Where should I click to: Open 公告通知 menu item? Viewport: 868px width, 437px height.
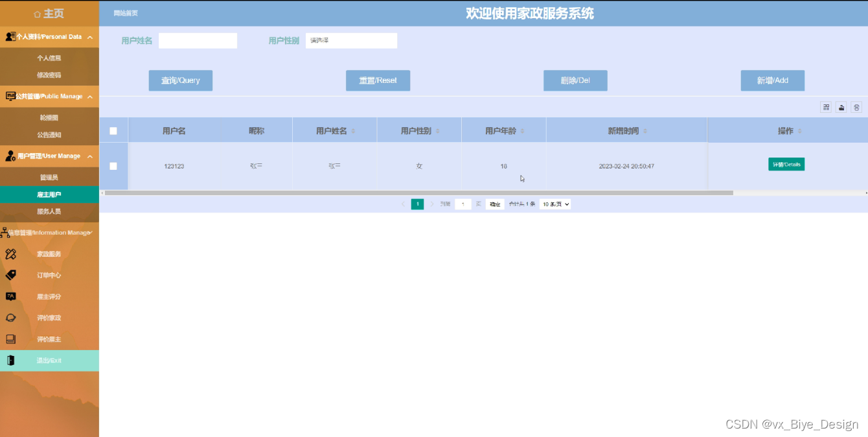(49, 135)
